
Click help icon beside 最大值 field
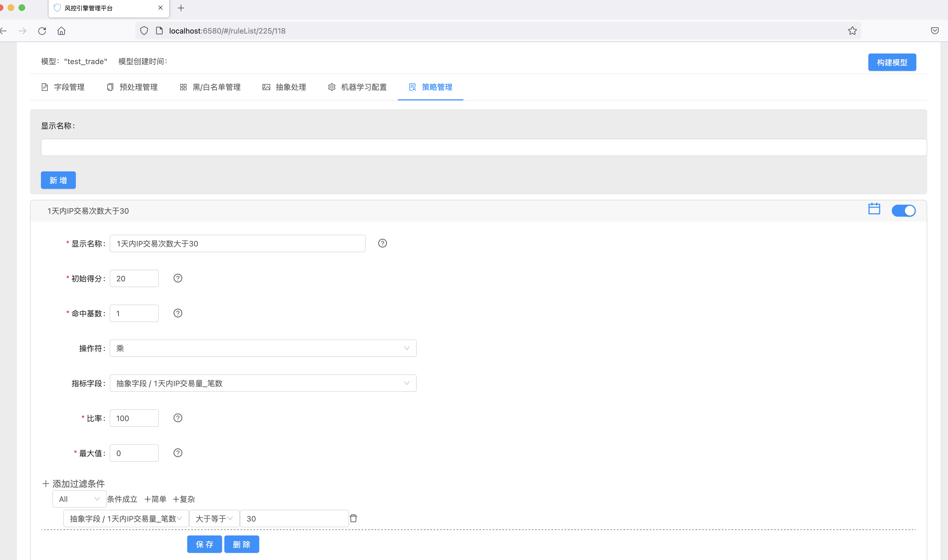click(x=178, y=453)
